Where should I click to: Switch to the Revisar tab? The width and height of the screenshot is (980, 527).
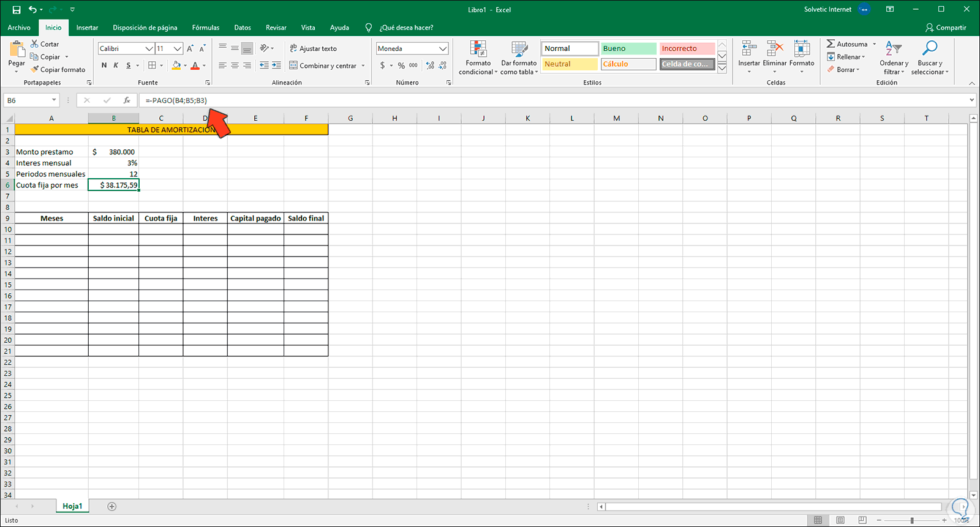[276, 28]
